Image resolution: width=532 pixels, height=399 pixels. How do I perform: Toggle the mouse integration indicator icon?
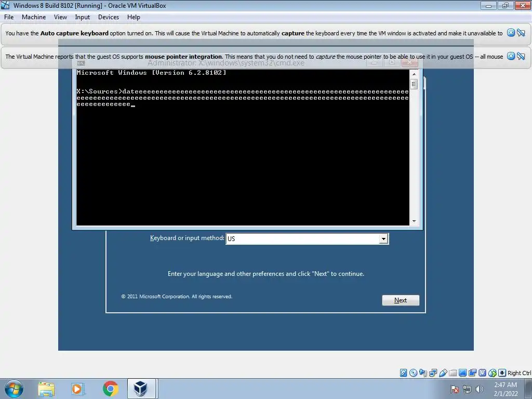click(x=493, y=373)
